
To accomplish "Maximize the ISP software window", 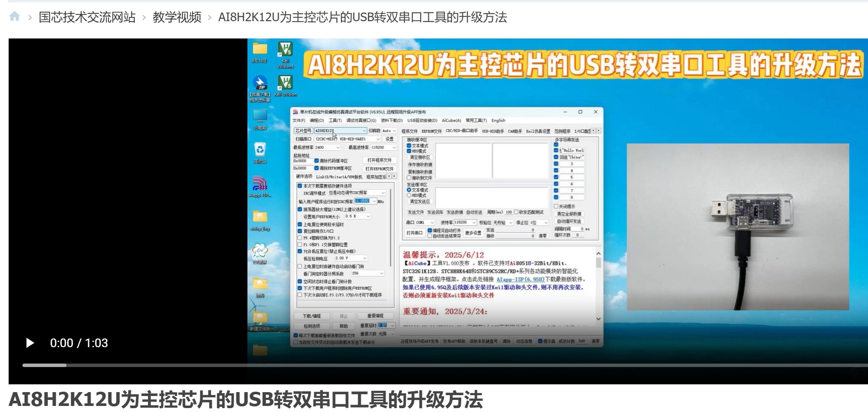I will [580, 112].
